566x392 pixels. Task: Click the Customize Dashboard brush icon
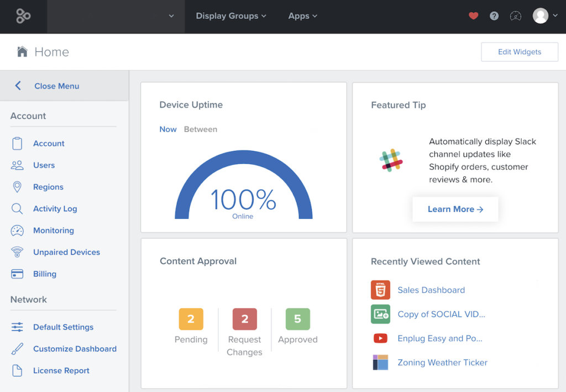click(17, 349)
